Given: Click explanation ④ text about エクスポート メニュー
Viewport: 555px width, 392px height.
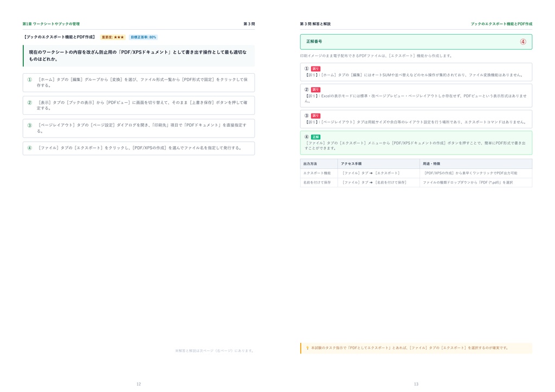Looking at the screenshot, I should (415, 146).
